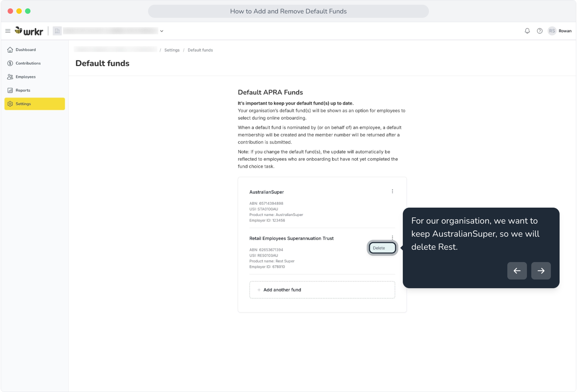This screenshot has height=392, width=577.
Task: Go to next tutorial step arrow
Action: point(541,271)
